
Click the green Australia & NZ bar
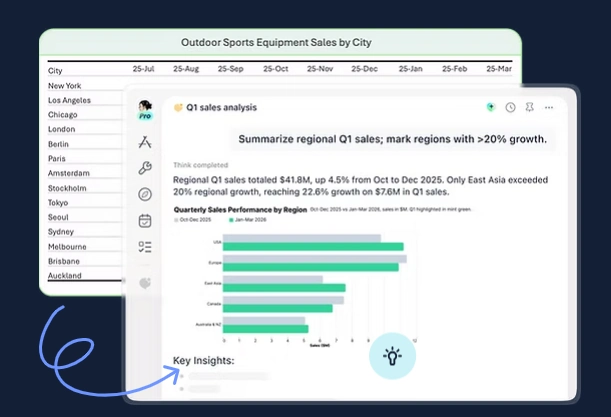point(265,329)
